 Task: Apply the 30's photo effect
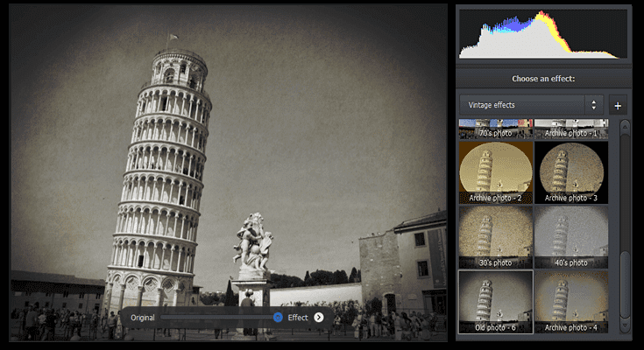(x=495, y=235)
